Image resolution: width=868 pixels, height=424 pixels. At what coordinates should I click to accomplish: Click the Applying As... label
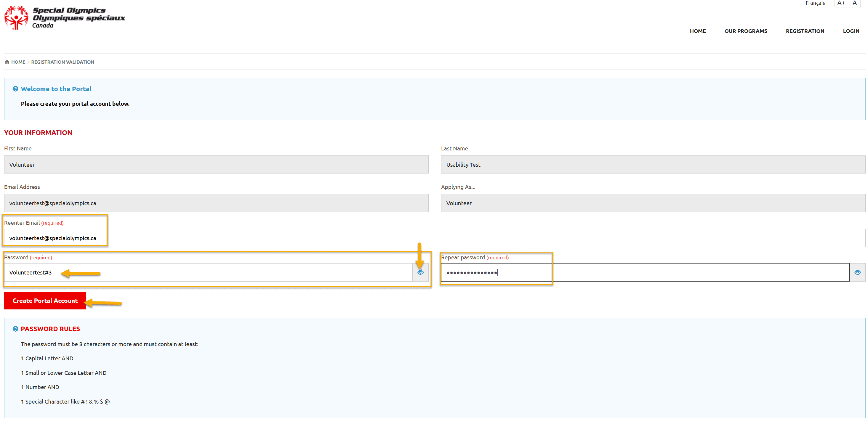(458, 187)
